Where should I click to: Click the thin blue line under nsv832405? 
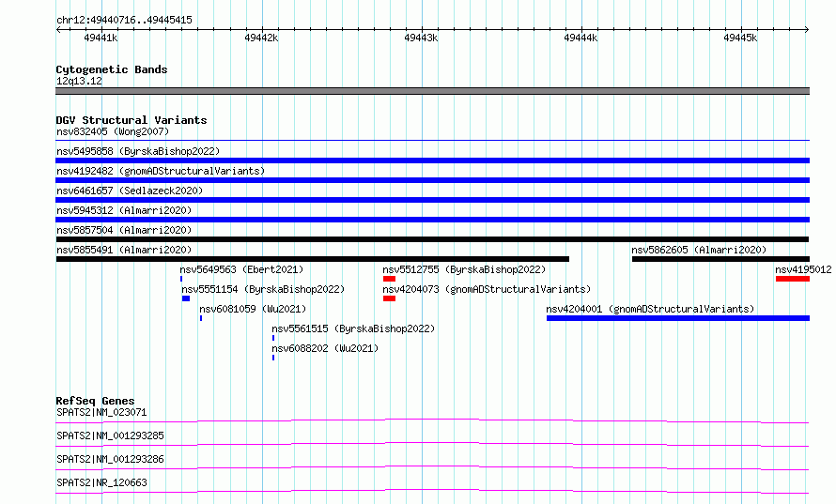pos(432,141)
